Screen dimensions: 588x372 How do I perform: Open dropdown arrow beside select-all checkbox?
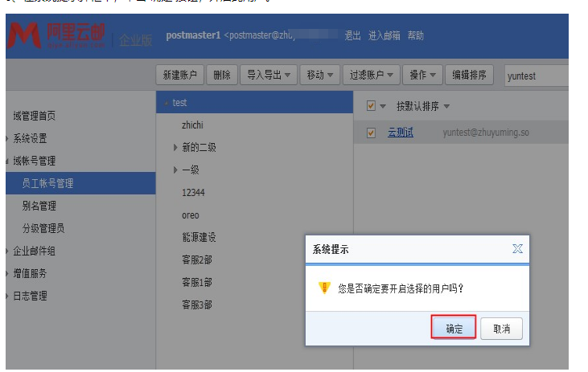[383, 106]
